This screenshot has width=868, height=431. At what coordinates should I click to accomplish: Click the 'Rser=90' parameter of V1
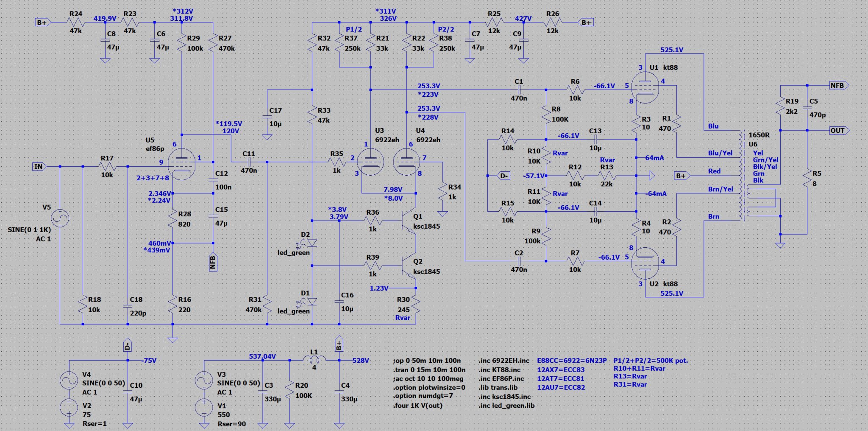click(231, 424)
